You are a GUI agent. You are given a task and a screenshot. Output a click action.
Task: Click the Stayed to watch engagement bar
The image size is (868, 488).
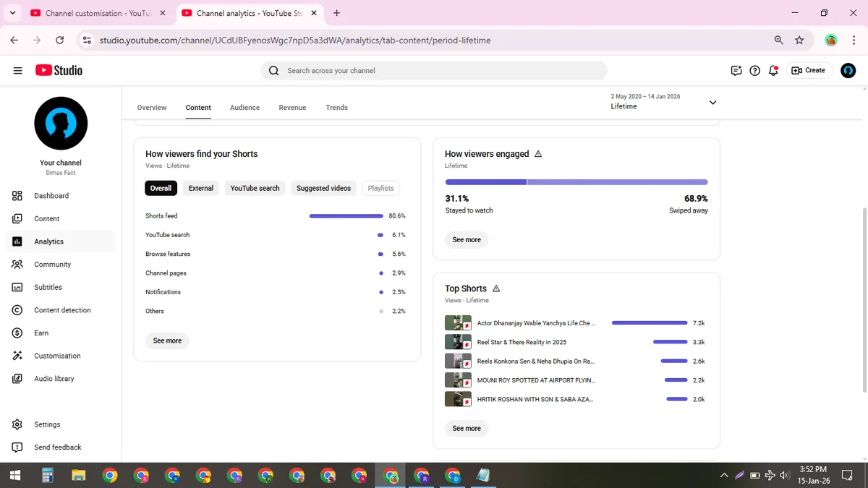pyautogui.click(x=485, y=182)
